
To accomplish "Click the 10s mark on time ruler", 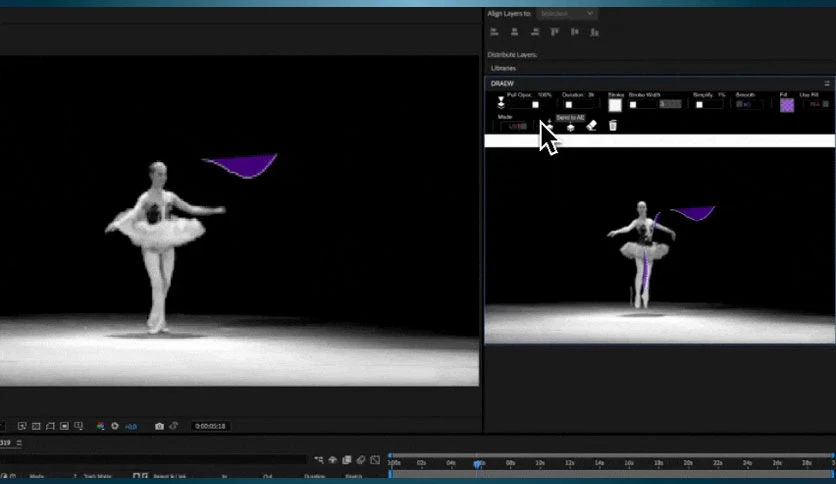I will 540,463.
